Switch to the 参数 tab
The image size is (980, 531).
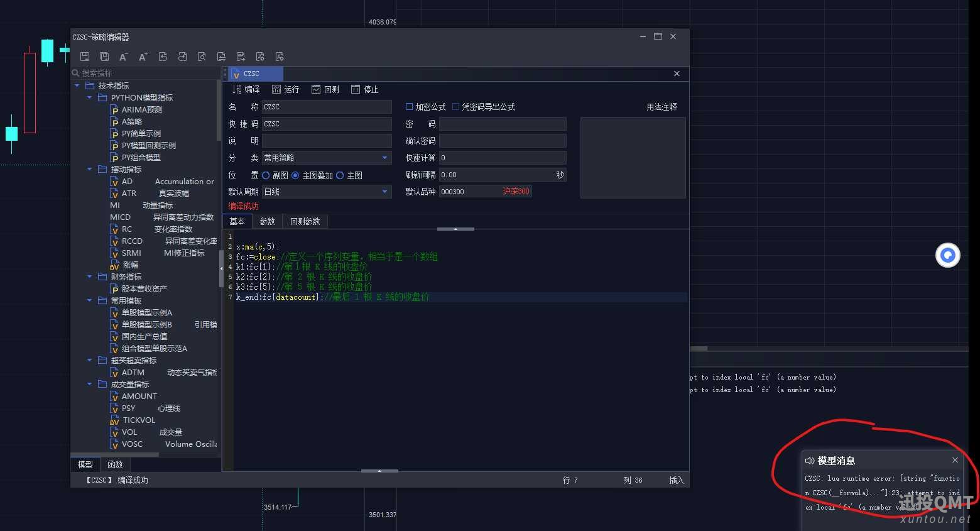pos(268,221)
